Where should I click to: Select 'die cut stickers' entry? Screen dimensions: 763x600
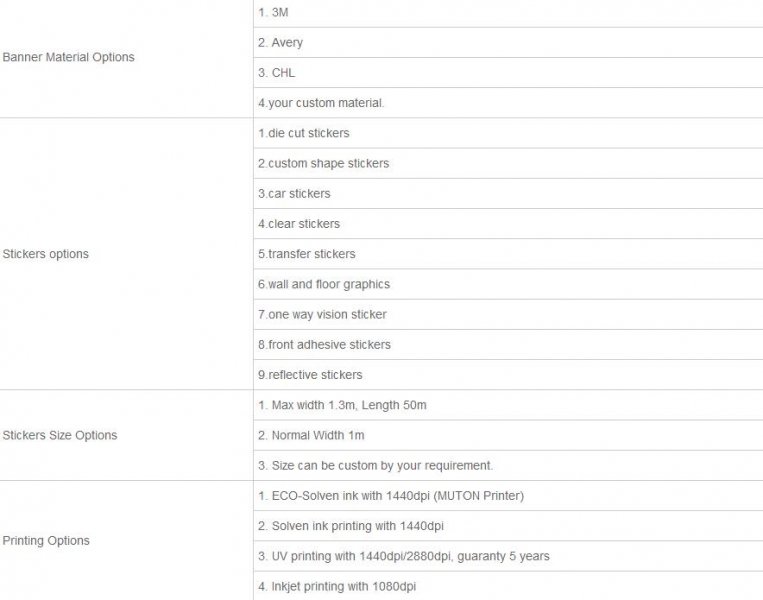click(x=508, y=133)
